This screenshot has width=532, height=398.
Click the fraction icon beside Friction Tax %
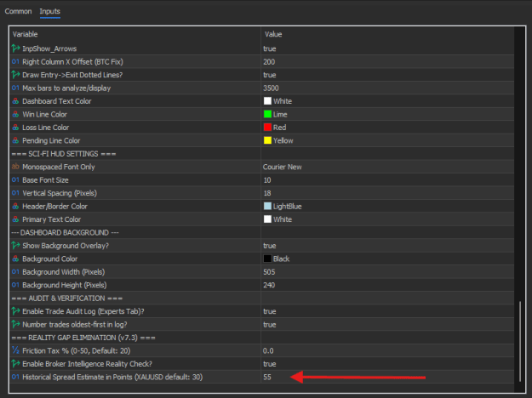tap(15, 350)
